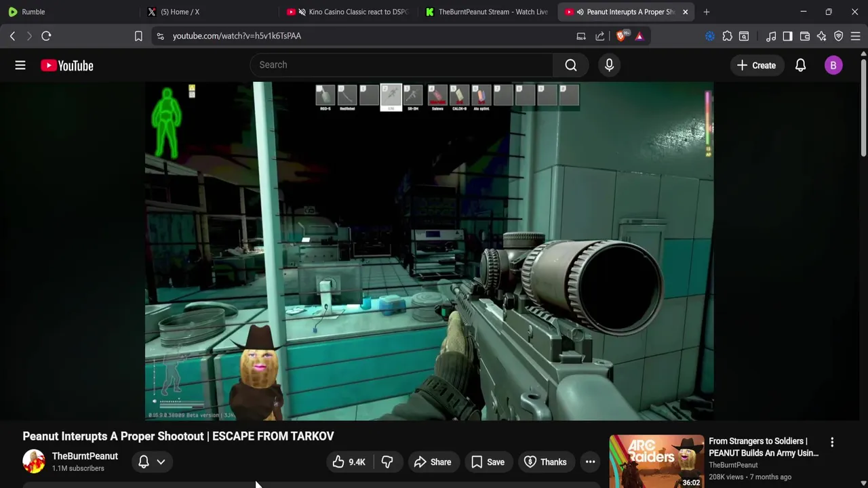View site information icon in address bar
This screenshot has height=488, width=868.
[160, 36]
